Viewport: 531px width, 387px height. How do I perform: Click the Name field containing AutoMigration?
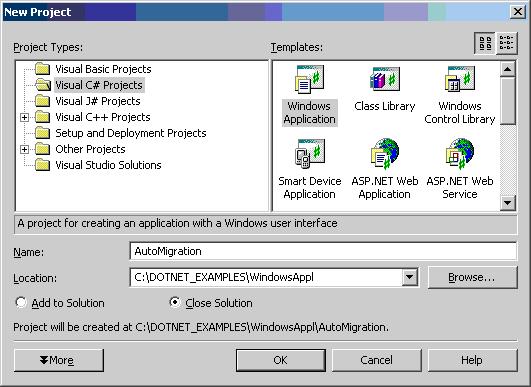pyautogui.click(x=323, y=251)
